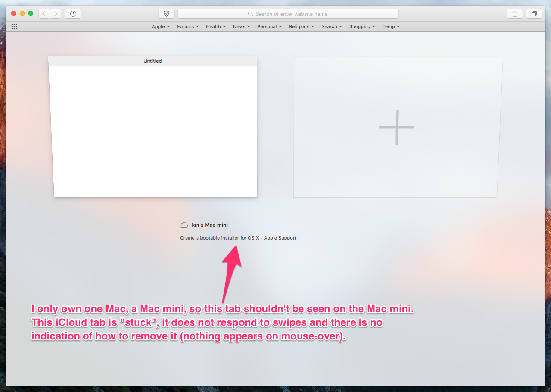The image size is (551, 392).
Task: Close the Safari window with red button
Action: tap(14, 14)
